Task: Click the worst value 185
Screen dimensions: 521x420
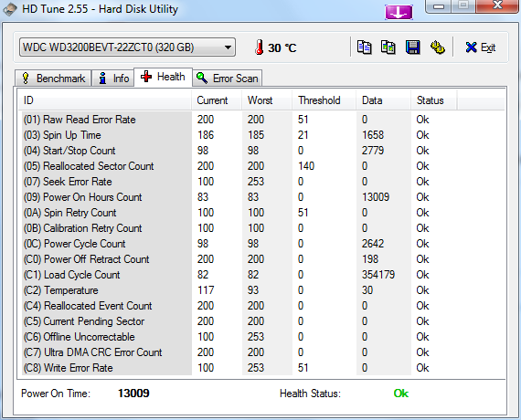Action: [x=256, y=135]
